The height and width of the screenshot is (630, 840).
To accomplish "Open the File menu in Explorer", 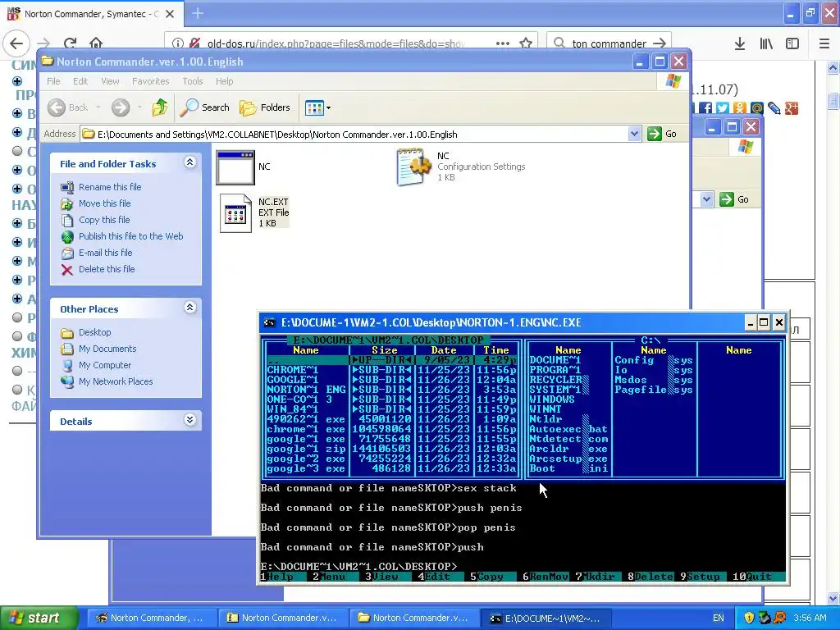I will [53, 81].
